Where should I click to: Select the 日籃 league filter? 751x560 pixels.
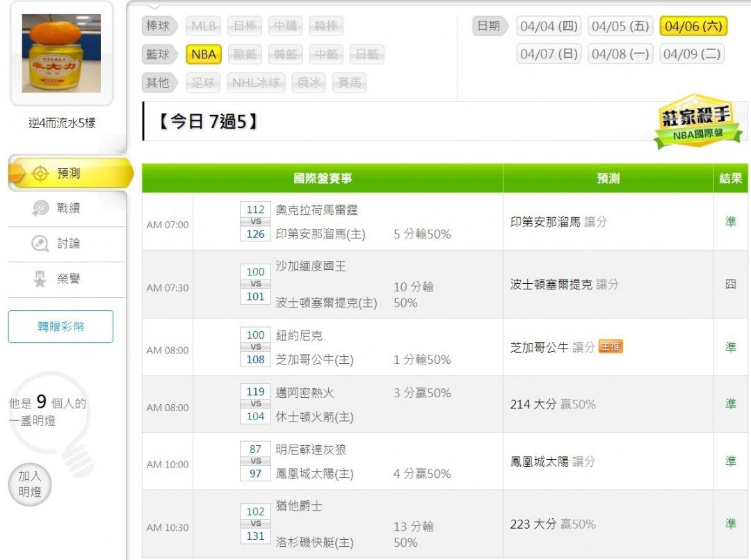pos(367,54)
